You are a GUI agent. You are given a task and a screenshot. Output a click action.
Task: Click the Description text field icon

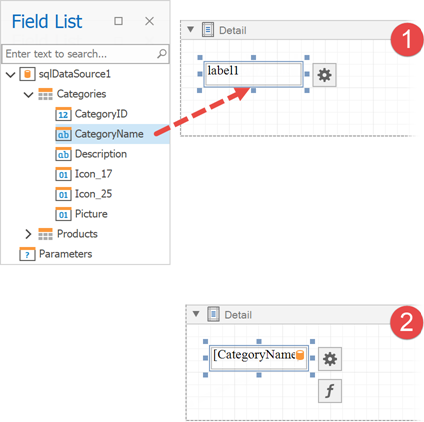(63, 154)
